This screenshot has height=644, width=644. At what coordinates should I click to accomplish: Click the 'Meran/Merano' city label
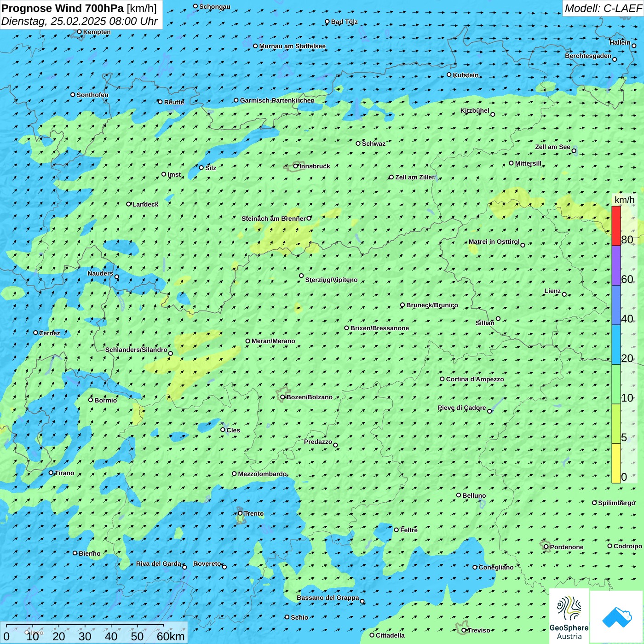273,341
